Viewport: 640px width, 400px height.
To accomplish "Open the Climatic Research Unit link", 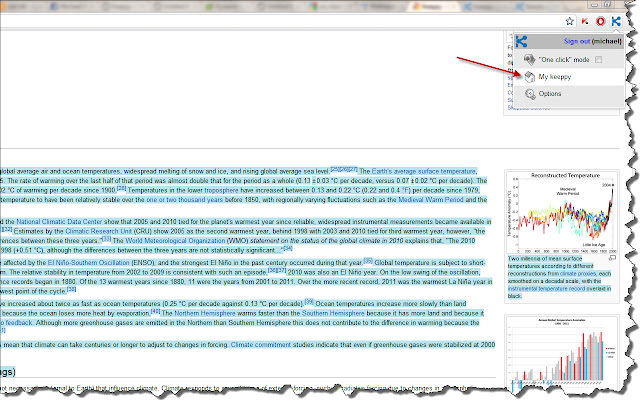I will pyautogui.click(x=98, y=231).
